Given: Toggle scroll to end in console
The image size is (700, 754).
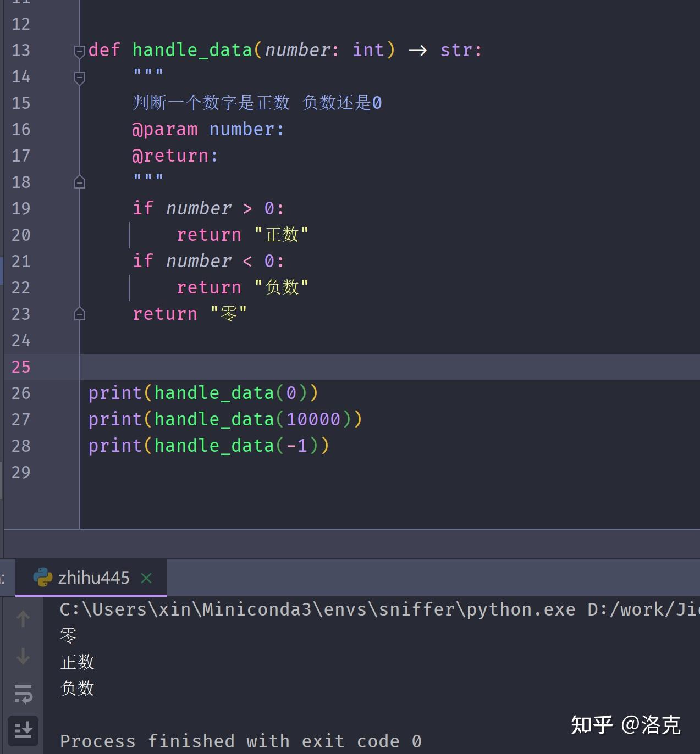Looking at the screenshot, I should (23, 730).
